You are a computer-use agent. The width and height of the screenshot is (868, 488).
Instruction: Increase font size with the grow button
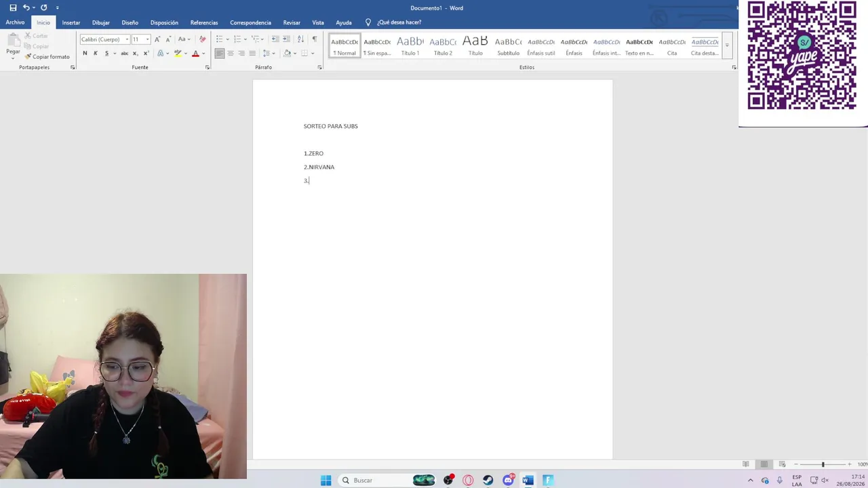[157, 39]
